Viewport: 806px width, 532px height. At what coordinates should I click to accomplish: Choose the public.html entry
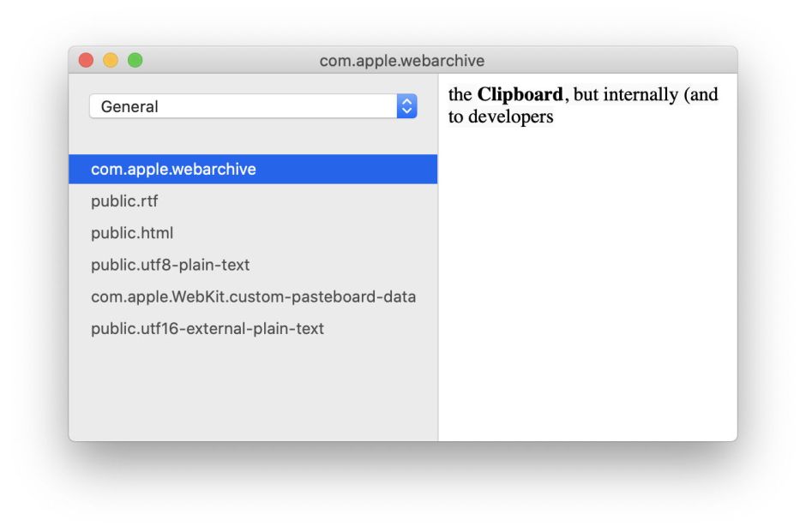click(x=132, y=233)
